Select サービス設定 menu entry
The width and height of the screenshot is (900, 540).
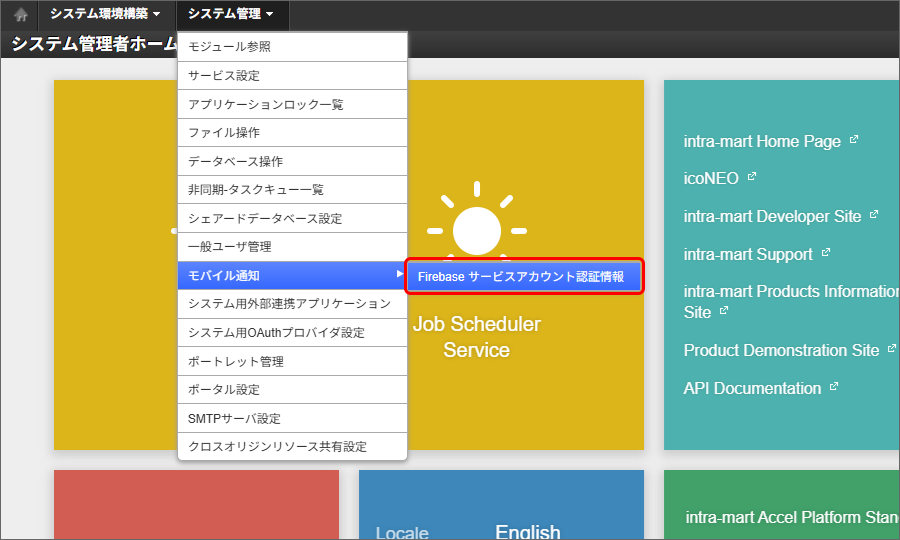click(224, 76)
